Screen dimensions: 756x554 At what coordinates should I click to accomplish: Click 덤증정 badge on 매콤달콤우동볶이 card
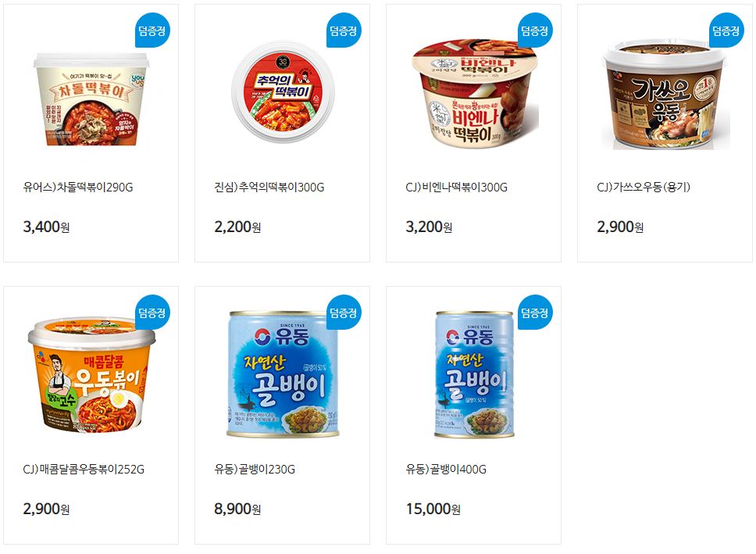click(152, 313)
